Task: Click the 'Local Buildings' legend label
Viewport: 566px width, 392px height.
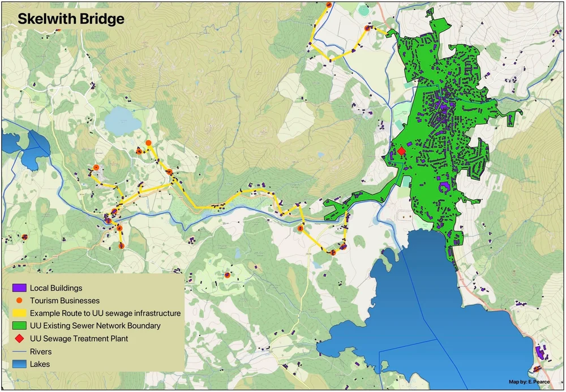Action: (56, 288)
